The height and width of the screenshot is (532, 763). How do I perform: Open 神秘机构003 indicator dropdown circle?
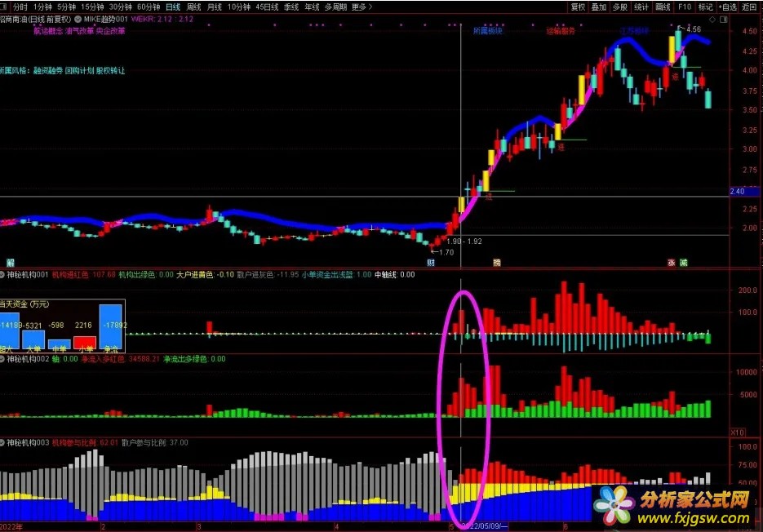[x=2, y=443]
